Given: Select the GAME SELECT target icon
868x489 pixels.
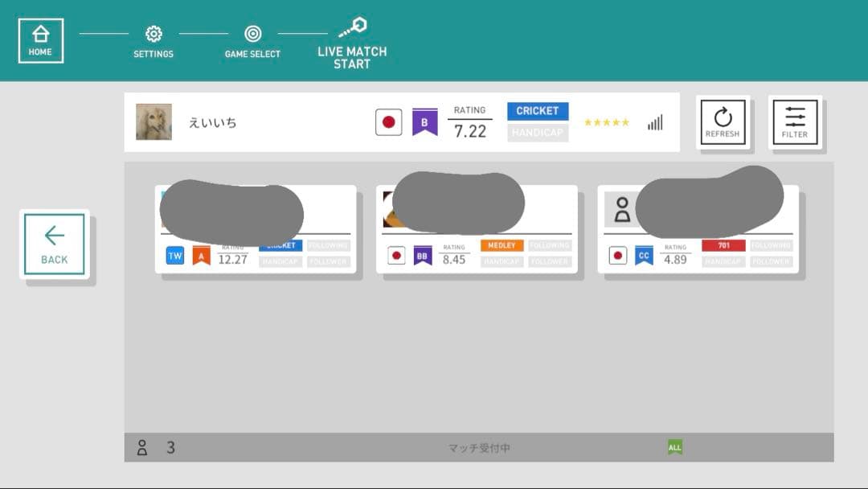Looking at the screenshot, I should (252, 35).
